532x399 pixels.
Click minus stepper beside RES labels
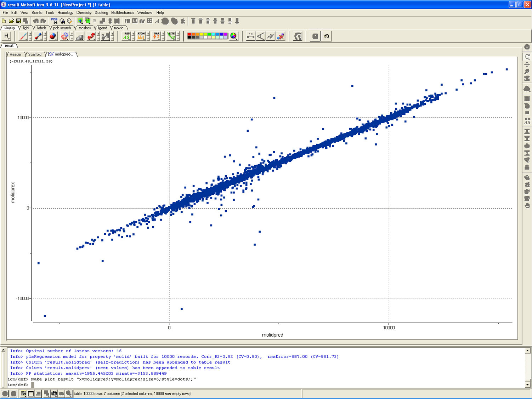point(133,38)
